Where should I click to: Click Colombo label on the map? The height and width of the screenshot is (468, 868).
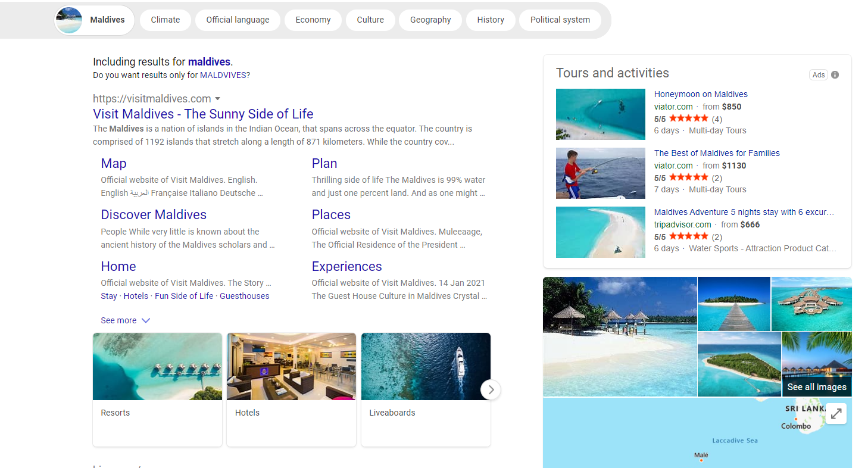(796, 426)
